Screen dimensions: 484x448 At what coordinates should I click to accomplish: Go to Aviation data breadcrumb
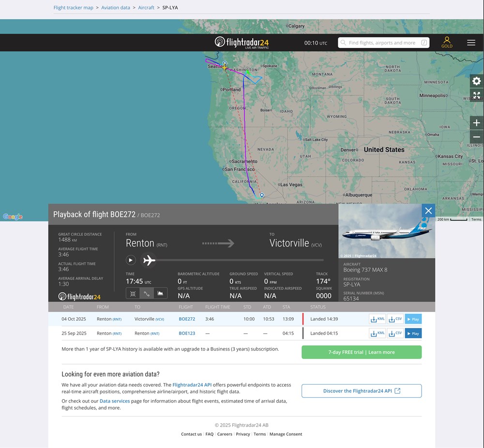click(x=116, y=8)
